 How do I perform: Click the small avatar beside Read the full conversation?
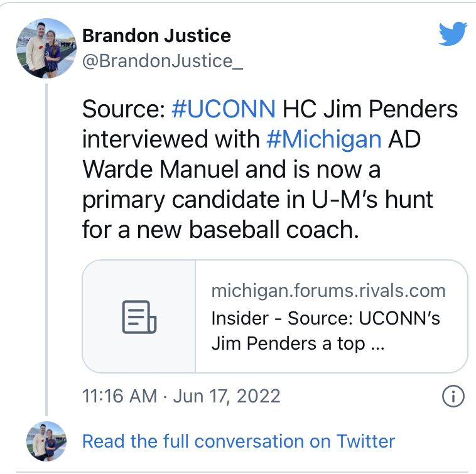(x=46, y=441)
